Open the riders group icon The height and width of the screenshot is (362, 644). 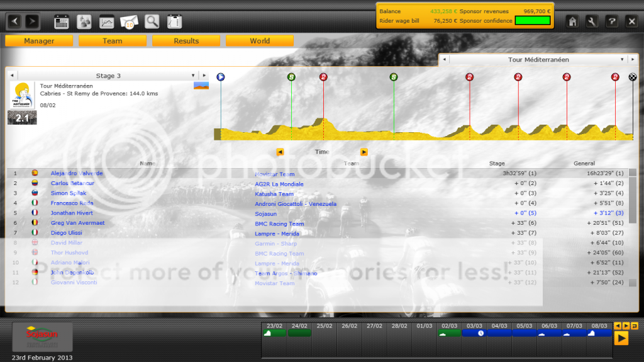tap(84, 22)
